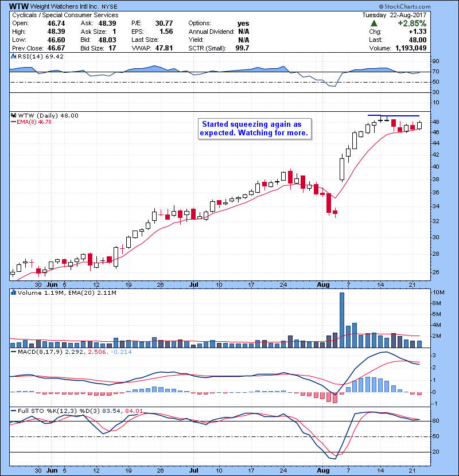Viewport: 459px width, 476px height.
Task: Click the WTW Daily candlestick icon
Action: 13,116
